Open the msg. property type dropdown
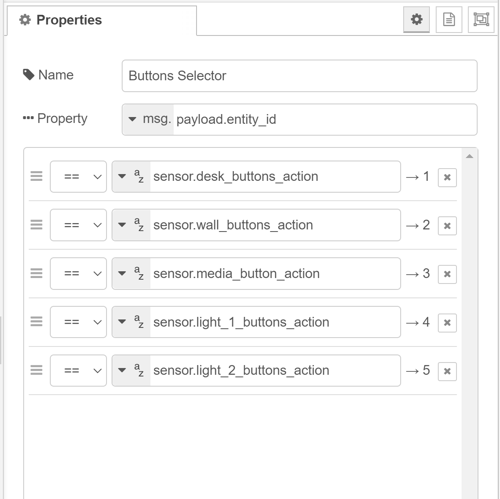 tap(148, 119)
